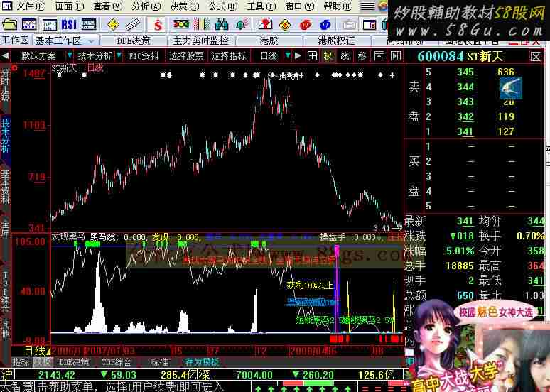
Task: Click the 选择指标 button
Action: pyautogui.click(x=229, y=56)
